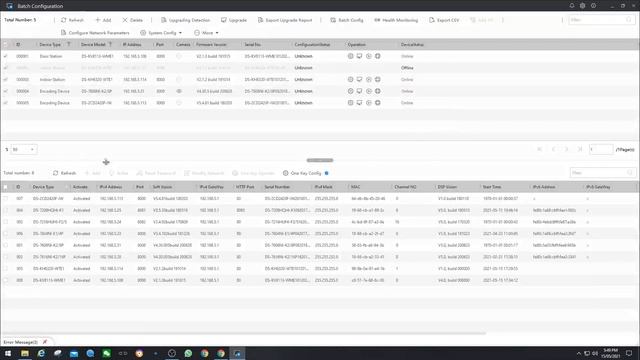Open settings icon for DS-2CD2420F-IW upper row
Viewport: 640px width, 360px height.
tap(350, 103)
